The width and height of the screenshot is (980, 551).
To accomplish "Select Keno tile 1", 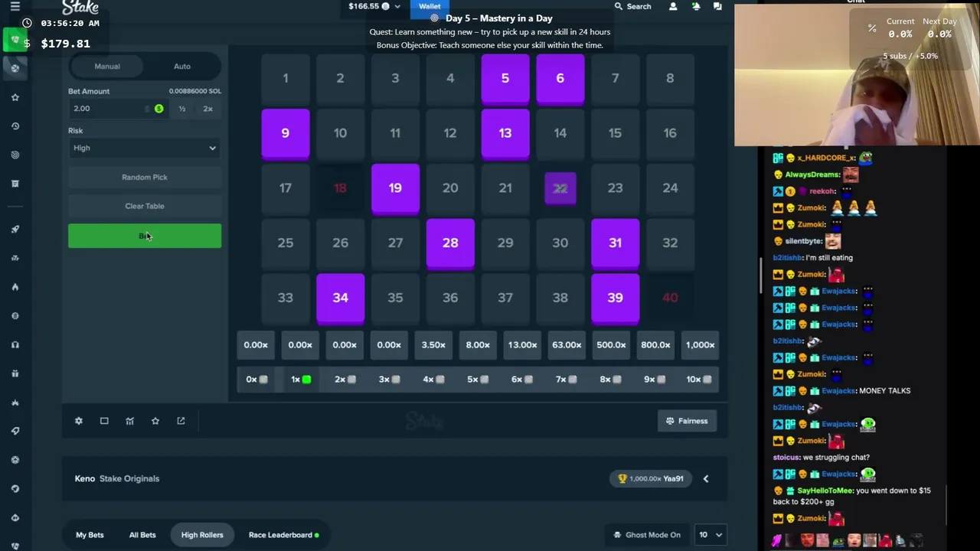I will pyautogui.click(x=286, y=78).
